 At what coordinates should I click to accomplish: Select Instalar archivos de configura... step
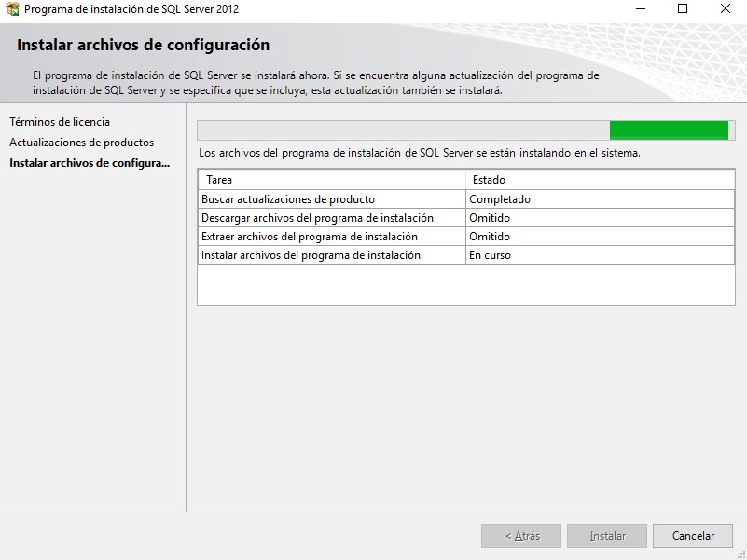tap(90, 163)
